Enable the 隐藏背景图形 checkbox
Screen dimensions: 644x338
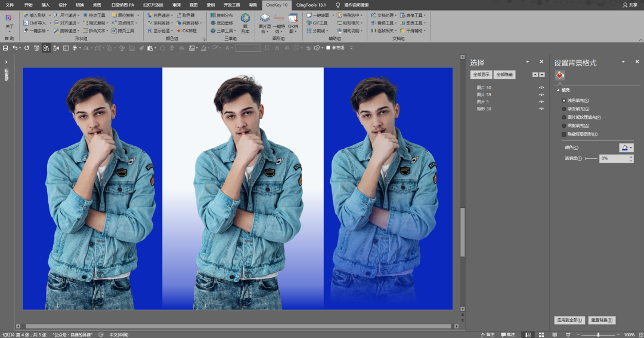(564, 134)
